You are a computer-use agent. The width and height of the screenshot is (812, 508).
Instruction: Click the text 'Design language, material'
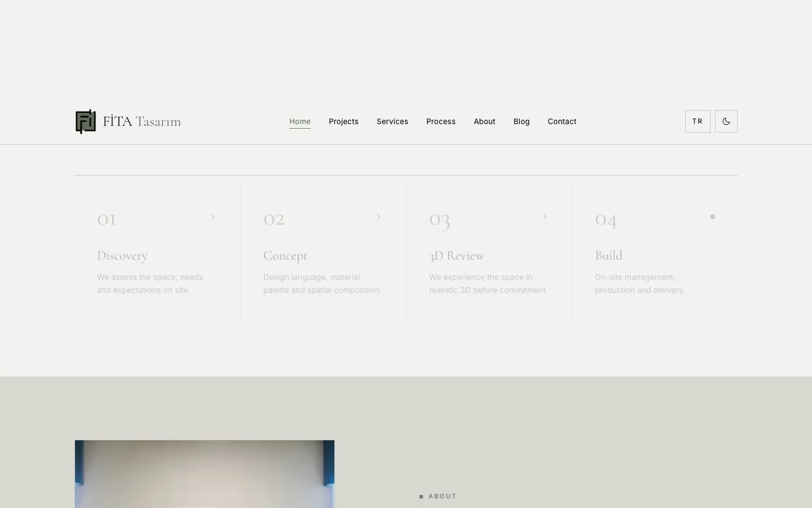312,277
